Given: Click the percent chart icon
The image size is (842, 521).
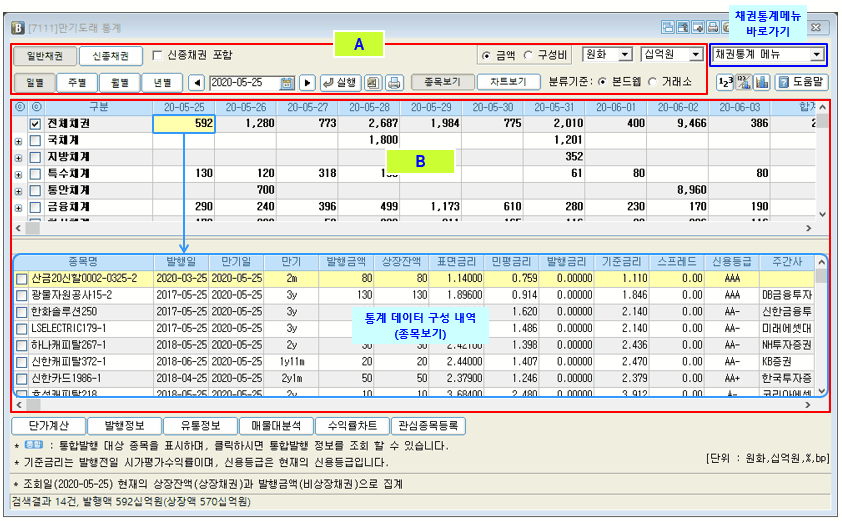Looking at the screenshot, I should [x=744, y=82].
